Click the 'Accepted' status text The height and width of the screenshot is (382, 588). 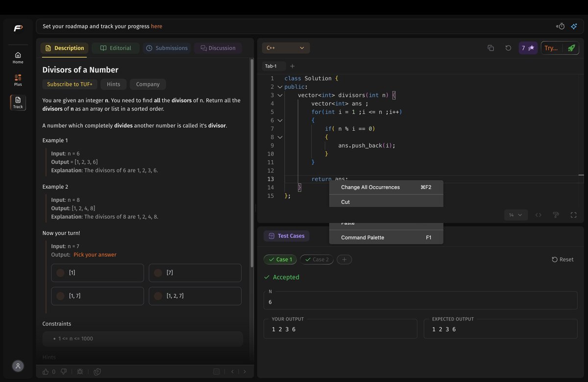pos(286,277)
